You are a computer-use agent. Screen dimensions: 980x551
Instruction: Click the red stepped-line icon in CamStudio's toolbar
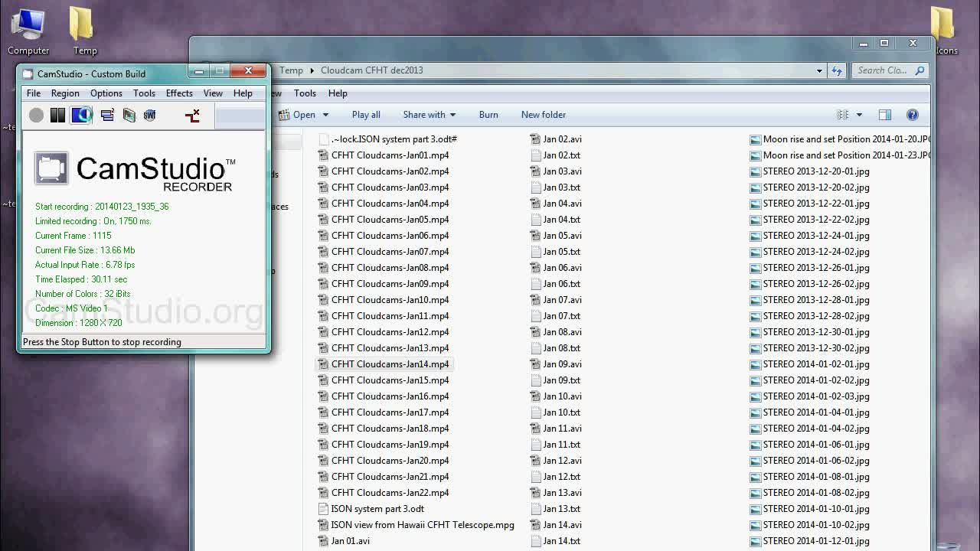[192, 115]
